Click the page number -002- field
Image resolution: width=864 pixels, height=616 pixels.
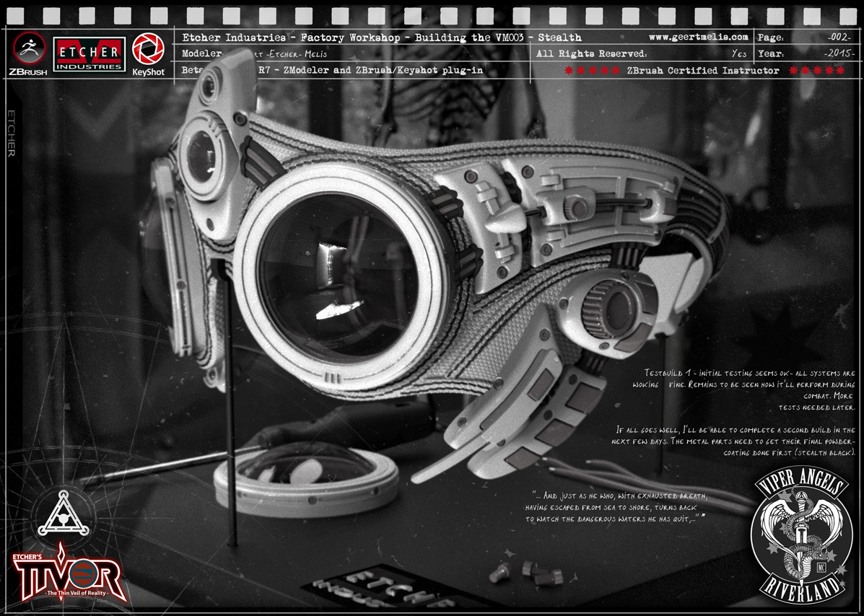(839, 37)
